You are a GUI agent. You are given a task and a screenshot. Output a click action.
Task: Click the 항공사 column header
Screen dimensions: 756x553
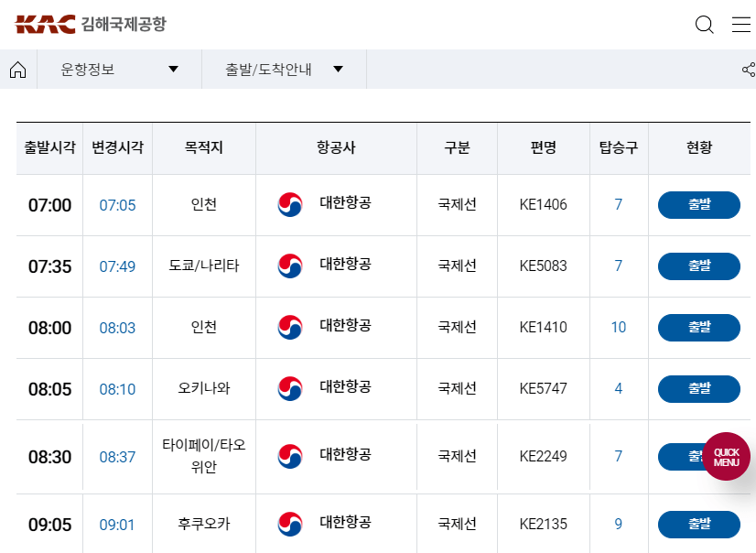coord(336,148)
